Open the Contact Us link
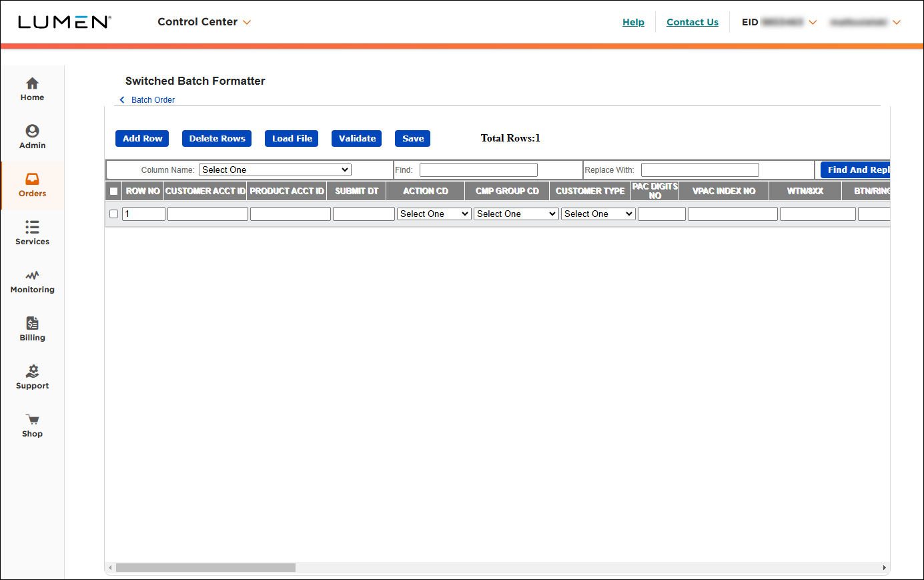This screenshot has width=924, height=580. pyautogui.click(x=692, y=22)
